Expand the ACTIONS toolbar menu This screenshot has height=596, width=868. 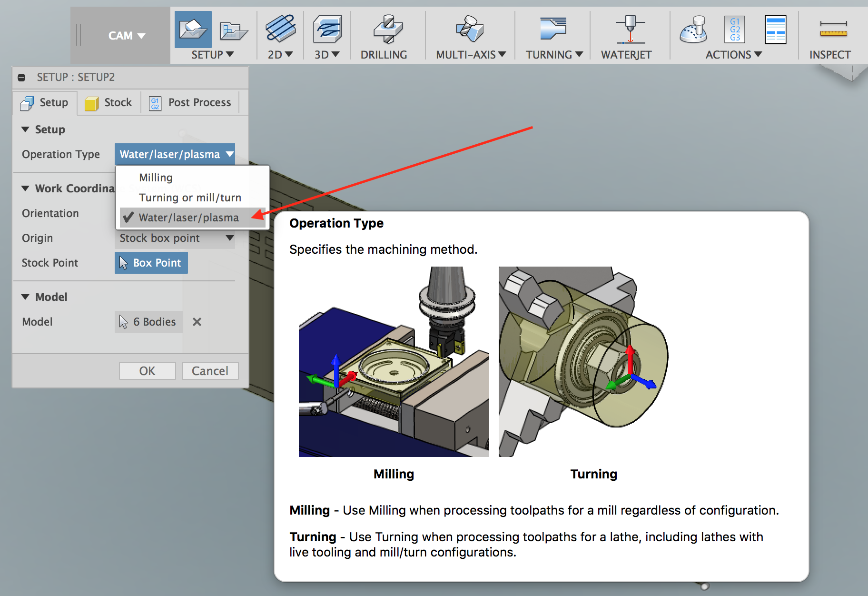[x=734, y=55]
